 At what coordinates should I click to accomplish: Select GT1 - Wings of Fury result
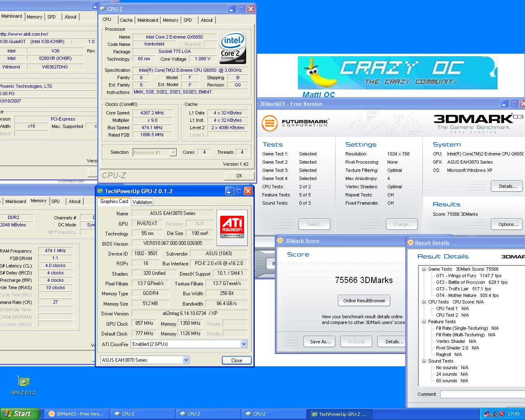click(469, 276)
